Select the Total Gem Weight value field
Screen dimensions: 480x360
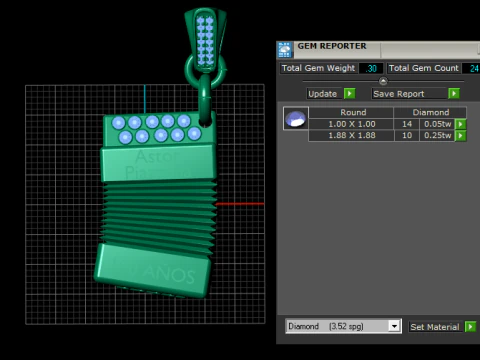pyautogui.click(x=371, y=68)
